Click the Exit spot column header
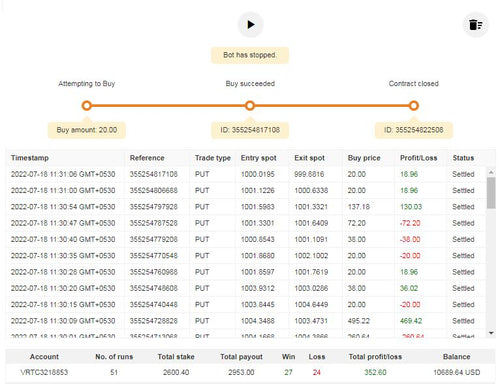 click(x=309, y=158)
